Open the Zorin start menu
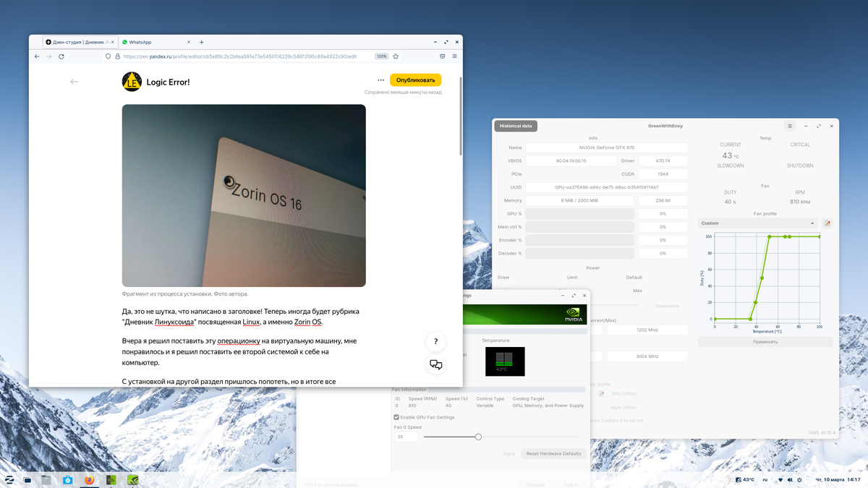This screenshot has height=488, width=868. (x=9, y=479)
